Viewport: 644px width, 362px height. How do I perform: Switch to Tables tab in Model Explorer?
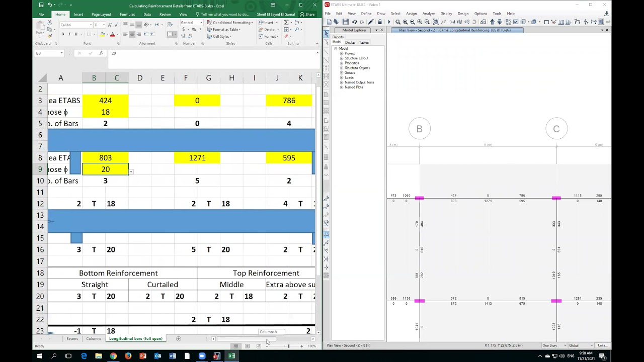coord(364,42)
